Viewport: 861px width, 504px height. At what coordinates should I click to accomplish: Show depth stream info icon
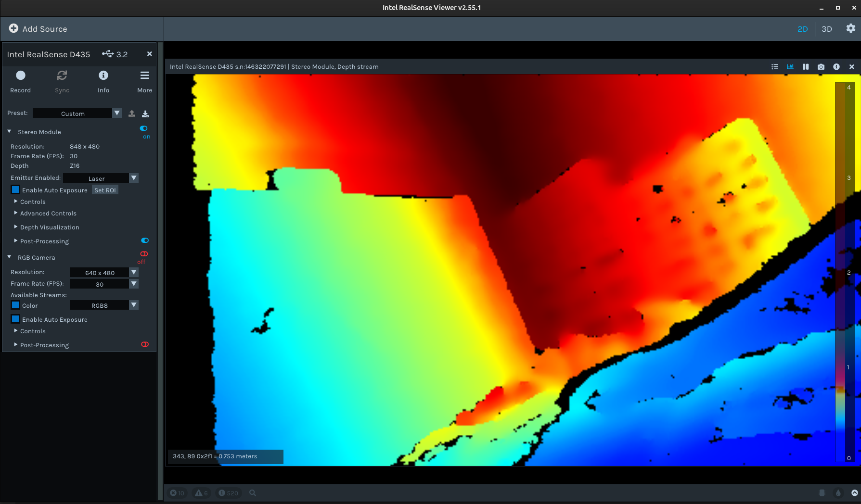click(836, 67)
